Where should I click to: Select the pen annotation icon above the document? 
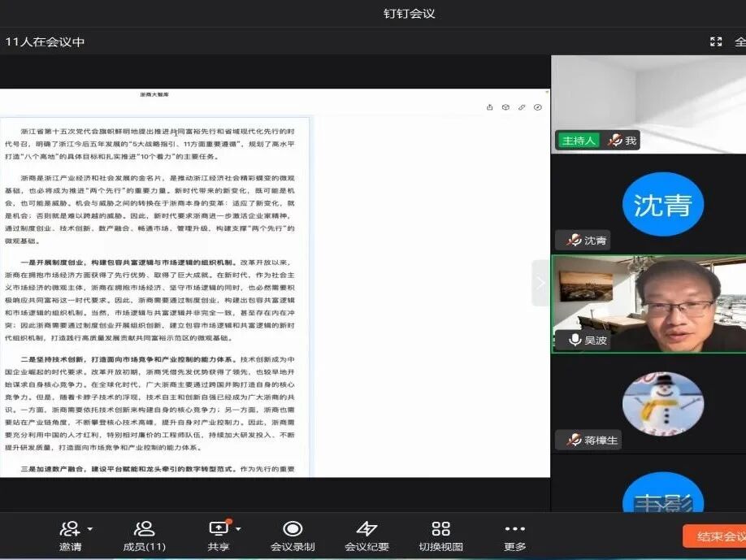click(522, 106)
